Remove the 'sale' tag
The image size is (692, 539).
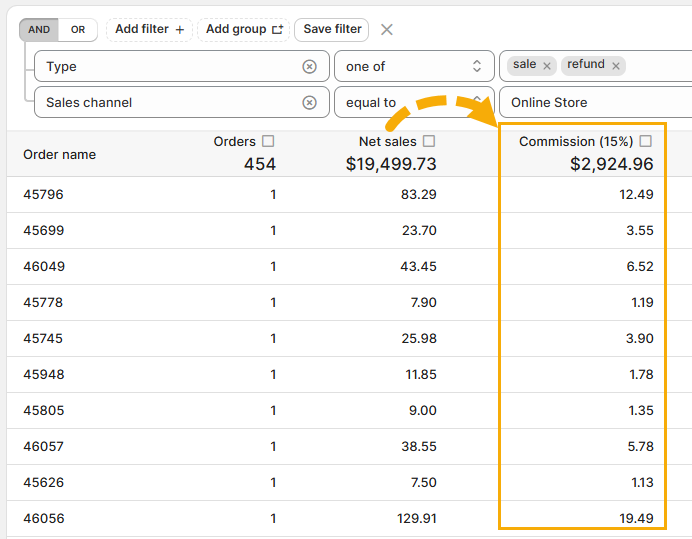548,66
